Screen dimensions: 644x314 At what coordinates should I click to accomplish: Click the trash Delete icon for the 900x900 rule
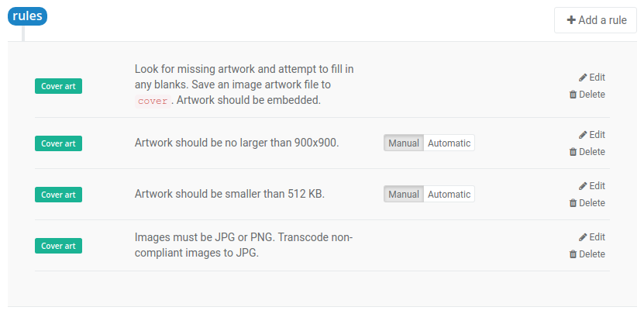(x=573, y=152)
